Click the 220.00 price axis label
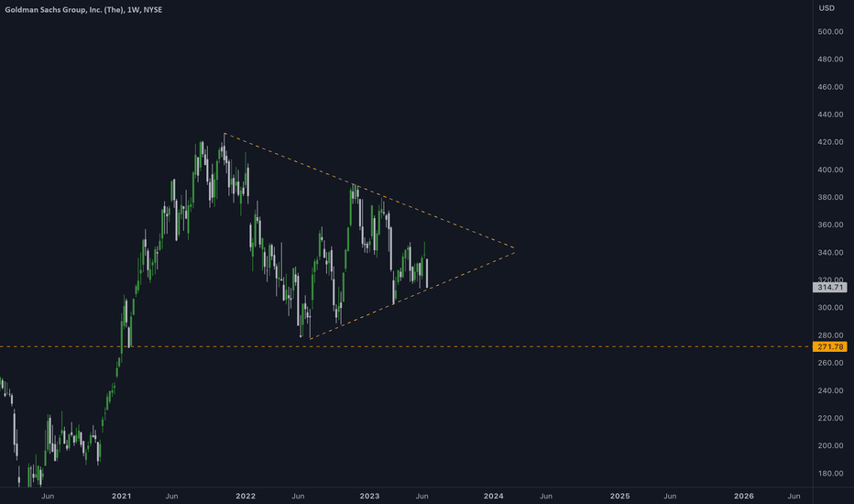Viewport: 854px width, 504px height. click(x=830, y=418)
